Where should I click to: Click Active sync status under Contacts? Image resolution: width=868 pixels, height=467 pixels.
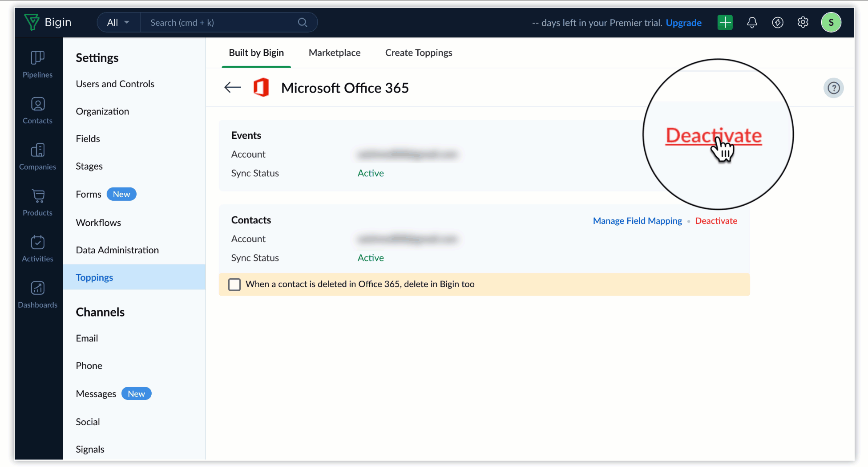[x=371, y=258]
